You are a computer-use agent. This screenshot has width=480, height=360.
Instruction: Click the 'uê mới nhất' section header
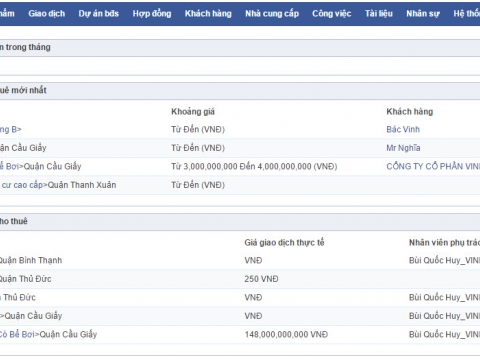pos(23,90)
